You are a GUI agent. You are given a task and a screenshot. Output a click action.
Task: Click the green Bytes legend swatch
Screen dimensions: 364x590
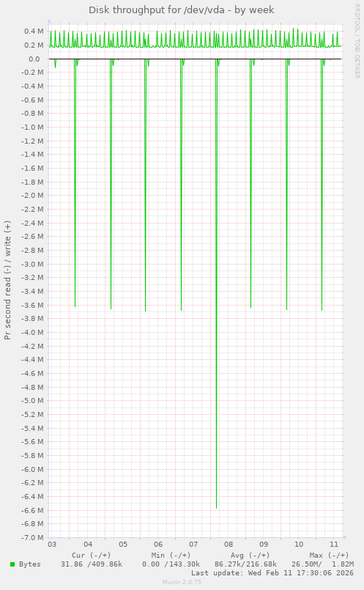click(x=12, y=564)
